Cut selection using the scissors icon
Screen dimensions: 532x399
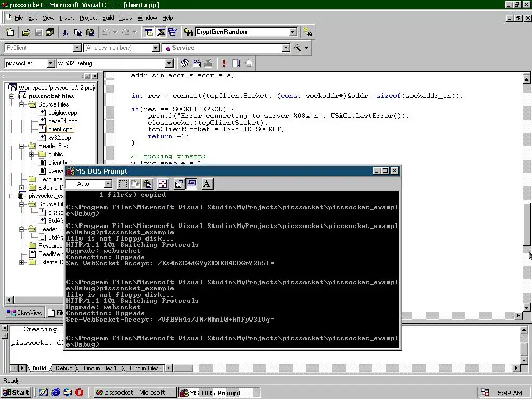point(65,32)
